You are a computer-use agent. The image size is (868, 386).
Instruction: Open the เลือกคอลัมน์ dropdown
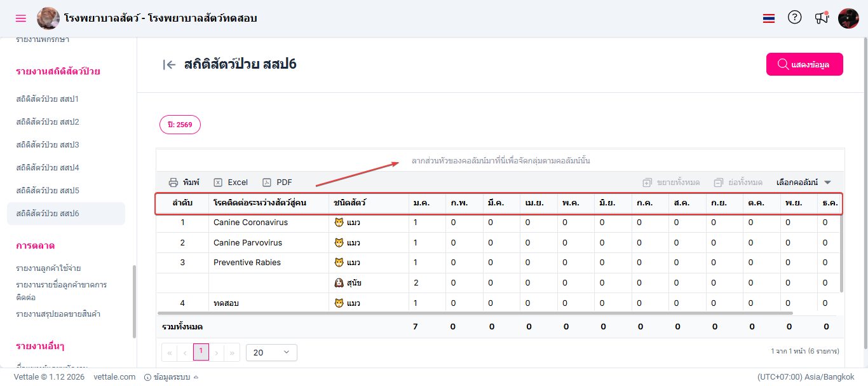click(x=804, y=183)
